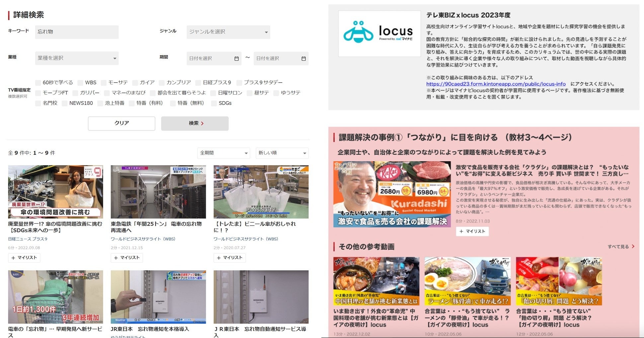Open the 廃棄量世界一 umbrella video thumbnail
Viewport: 644px width, 338px height.
tap(55, 192)
